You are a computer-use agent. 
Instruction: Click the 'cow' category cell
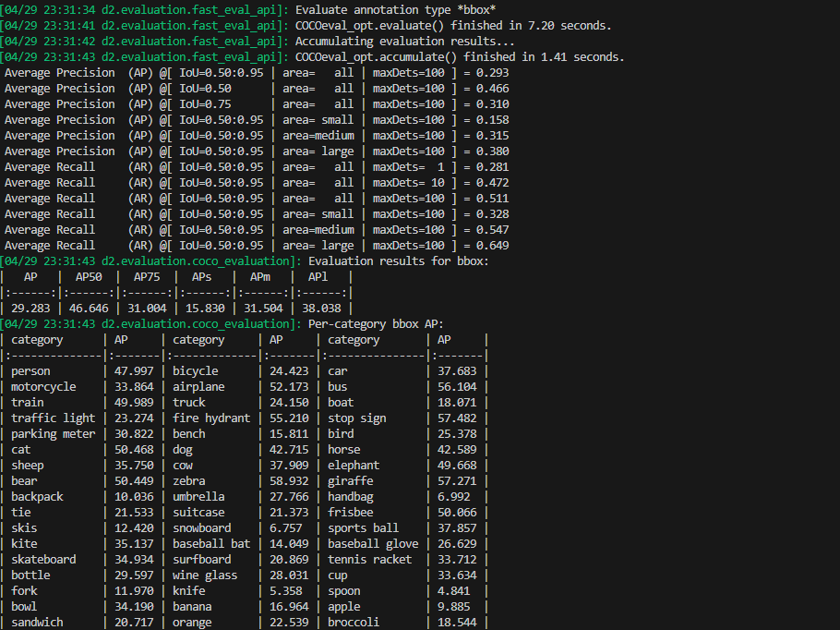(x=183, y=466)
